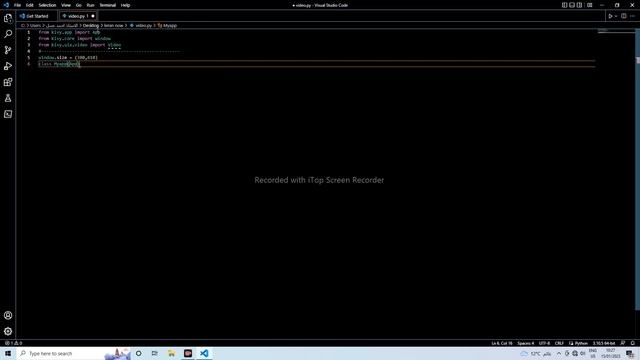This screenshot has height=360, width=640.
Task: Open Task View on taskbar
Action: pos(155,353)
